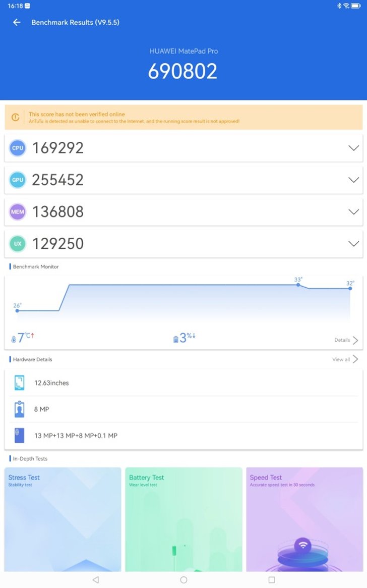Go back using the arrow icon
The height and width of the screenshot is (588, 367).
tap(17, 23)
